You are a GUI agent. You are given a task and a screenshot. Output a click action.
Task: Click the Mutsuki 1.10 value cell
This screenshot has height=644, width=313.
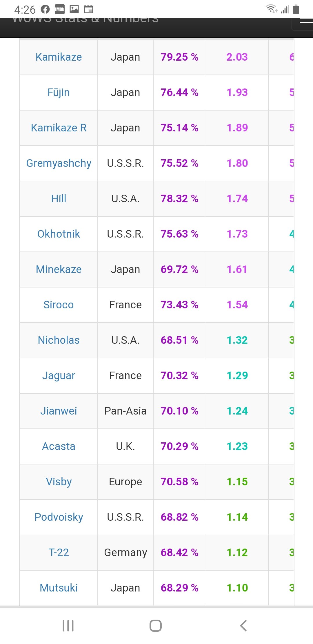tap(237, 588)
